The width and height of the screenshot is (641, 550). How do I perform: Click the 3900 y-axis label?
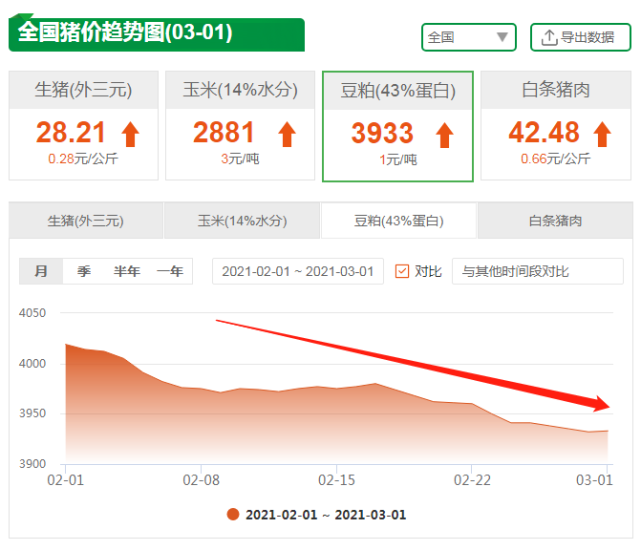point(32,464)
